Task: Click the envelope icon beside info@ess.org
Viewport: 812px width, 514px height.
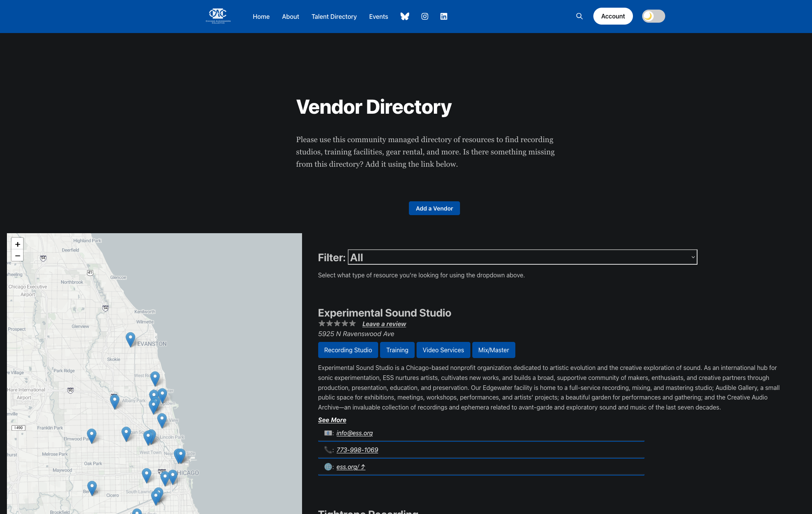Action: click(328, 433)
